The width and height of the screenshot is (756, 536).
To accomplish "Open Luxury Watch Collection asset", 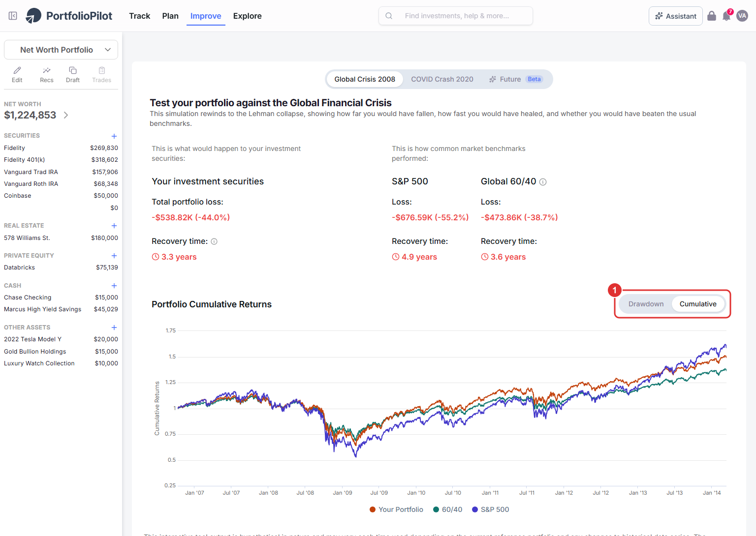I will click(61, 363).
